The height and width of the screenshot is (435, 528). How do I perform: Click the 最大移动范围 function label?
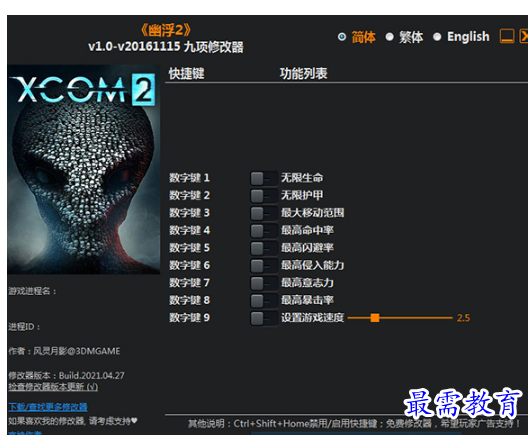coord(312,213)
